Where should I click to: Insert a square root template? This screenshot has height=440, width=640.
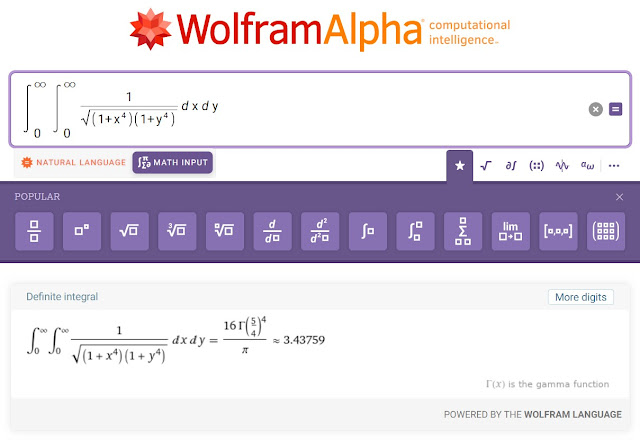click(x=129, y=231)
